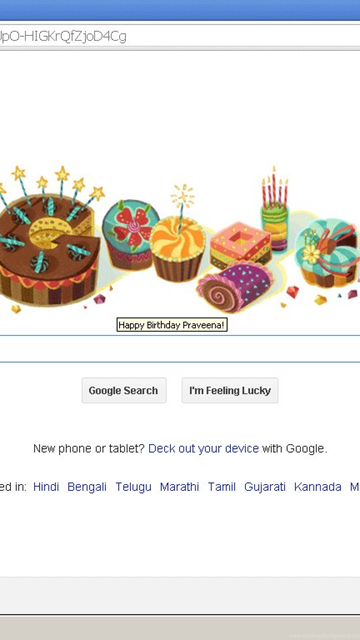
Task: Click the purple swiss roll cake
Action: click(234, 287)
